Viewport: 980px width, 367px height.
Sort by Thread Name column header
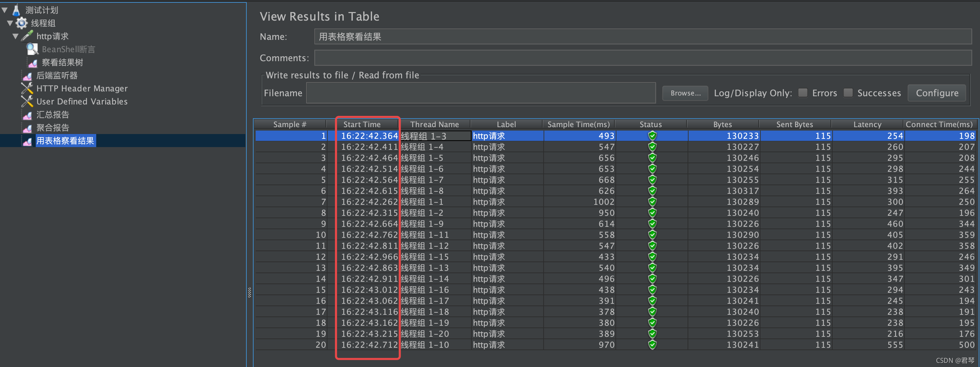(x=434, y=124)
